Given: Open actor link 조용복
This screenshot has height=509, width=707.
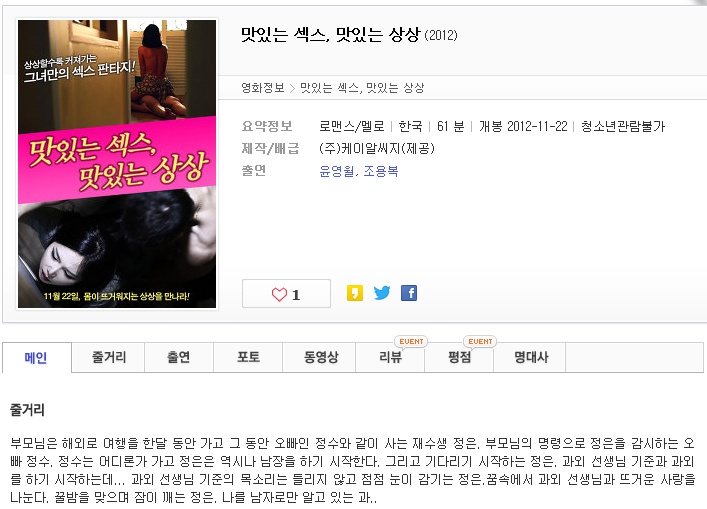Looking at the screenshot, I should 381,171.
